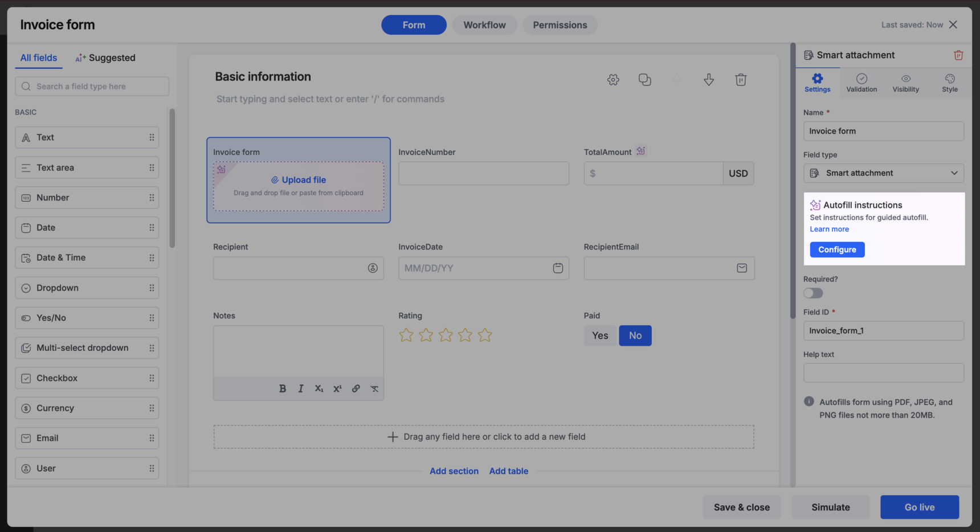
Task: Click the InvoiceNumber input field
Action: click(x=484, y=173)
